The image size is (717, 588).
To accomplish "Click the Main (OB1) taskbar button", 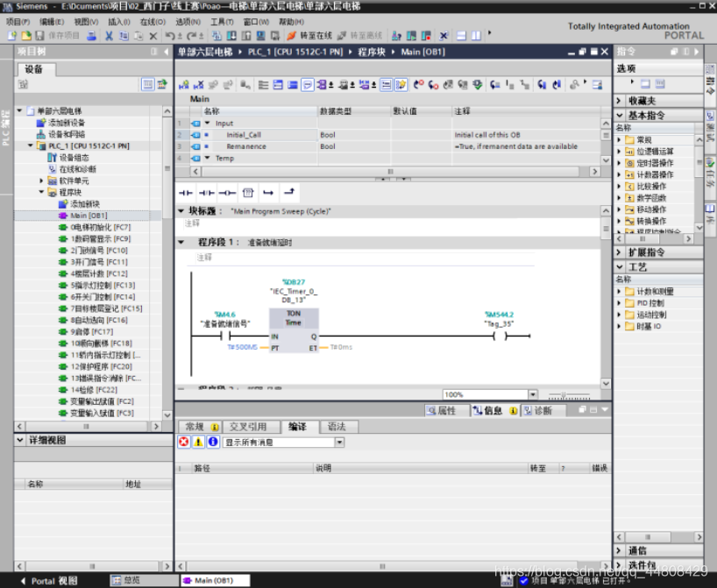I will coord(215,581).
